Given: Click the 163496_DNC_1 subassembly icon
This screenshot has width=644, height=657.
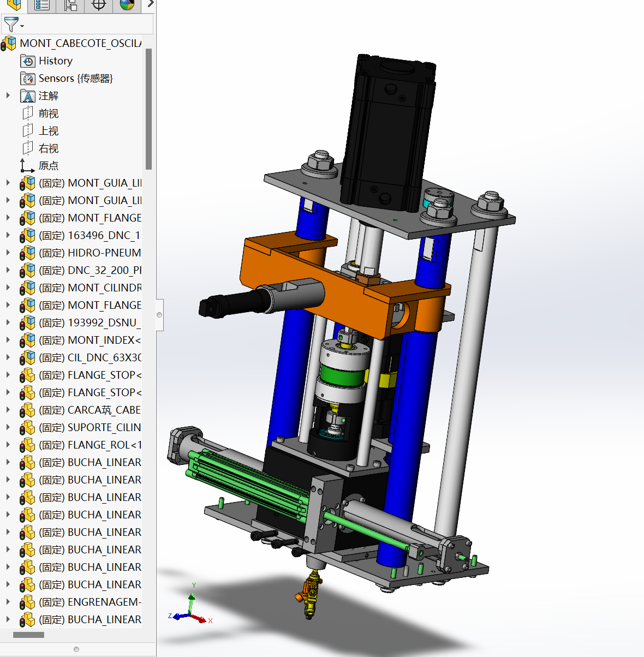Looking at the screenshot, I should (x=28, y=235).
